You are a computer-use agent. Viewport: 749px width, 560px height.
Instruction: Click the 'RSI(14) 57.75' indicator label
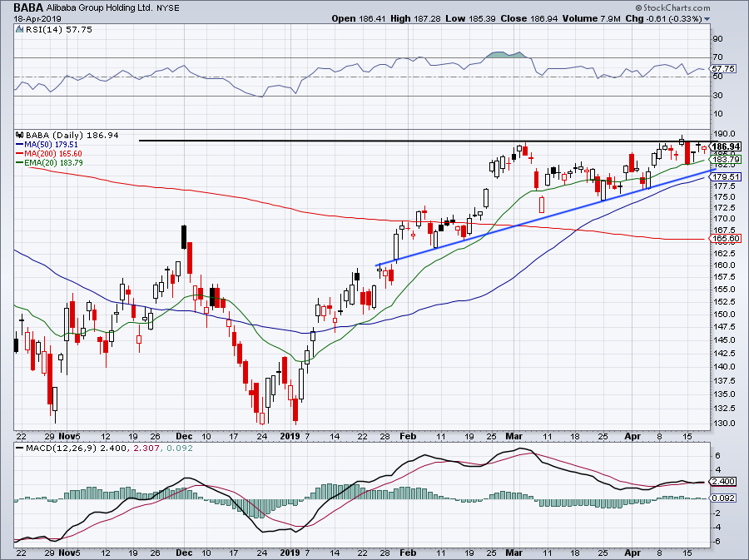coord(58,30)
